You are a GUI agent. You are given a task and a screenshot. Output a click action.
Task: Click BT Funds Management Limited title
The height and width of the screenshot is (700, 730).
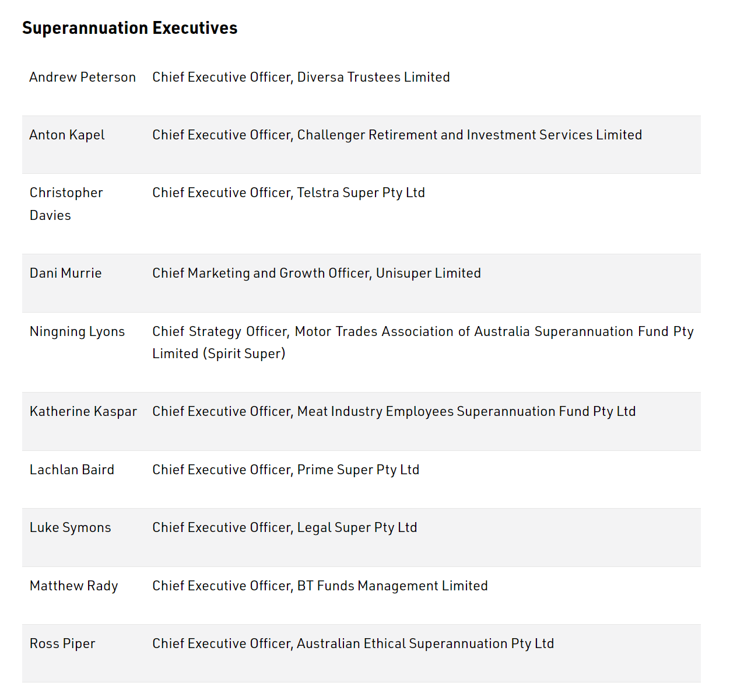pyautogui.click(x=320, y=586)
